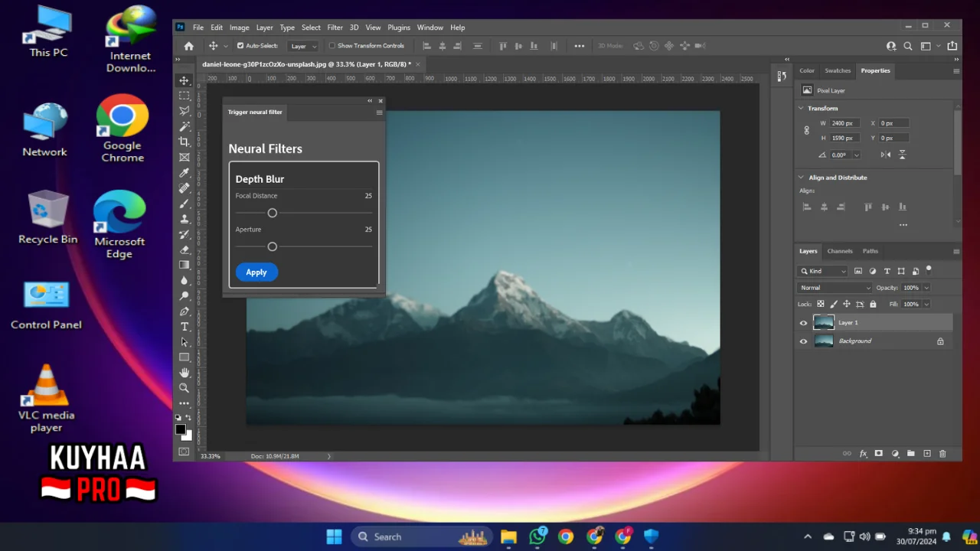Select the Rectangle shape tool
This screenshot has height=551, width=980.
(185, 357)
